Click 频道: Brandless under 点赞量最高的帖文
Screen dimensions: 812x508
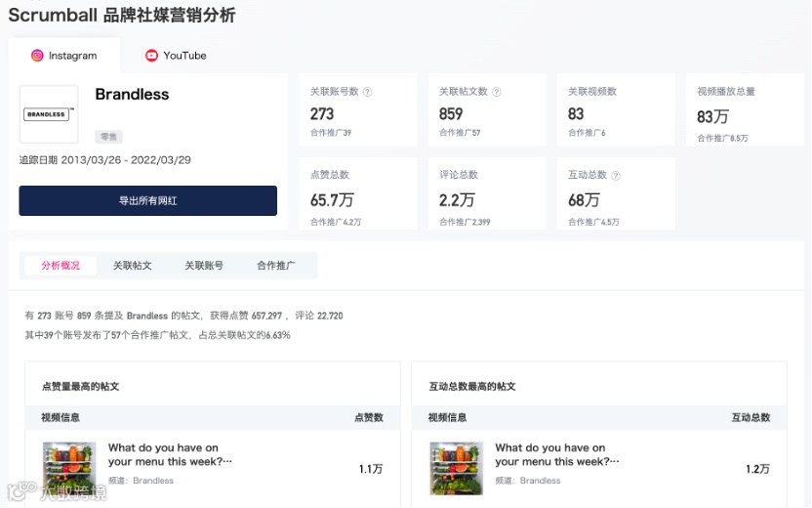pos(141,481)
